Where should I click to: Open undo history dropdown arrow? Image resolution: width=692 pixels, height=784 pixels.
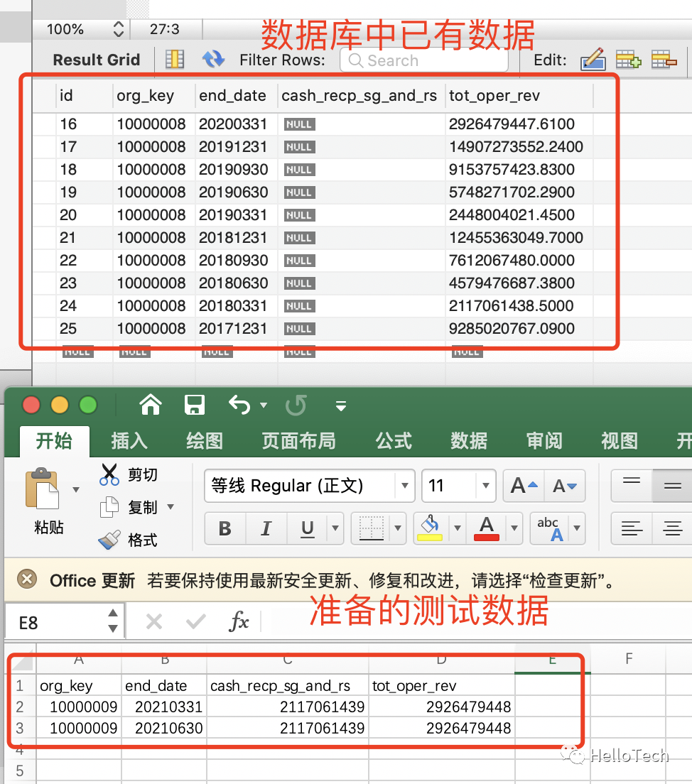264,405
